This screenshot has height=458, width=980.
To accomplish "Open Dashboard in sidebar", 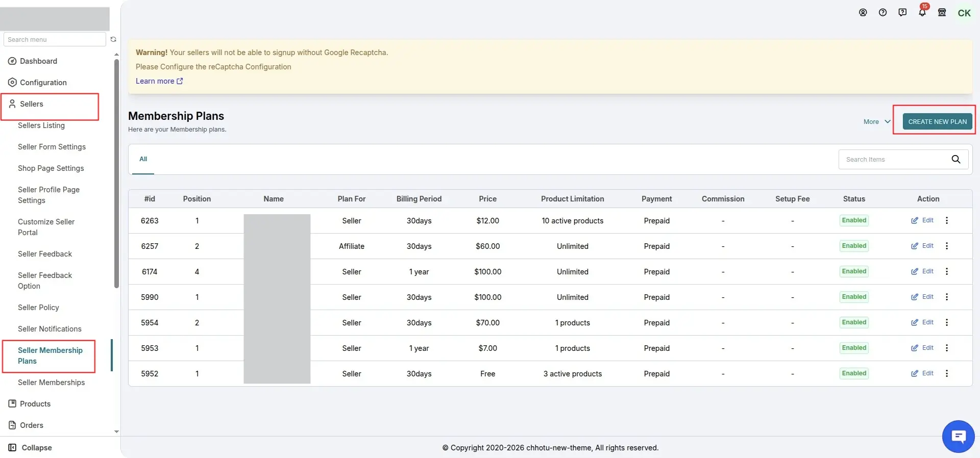I will tap(33, 61).
